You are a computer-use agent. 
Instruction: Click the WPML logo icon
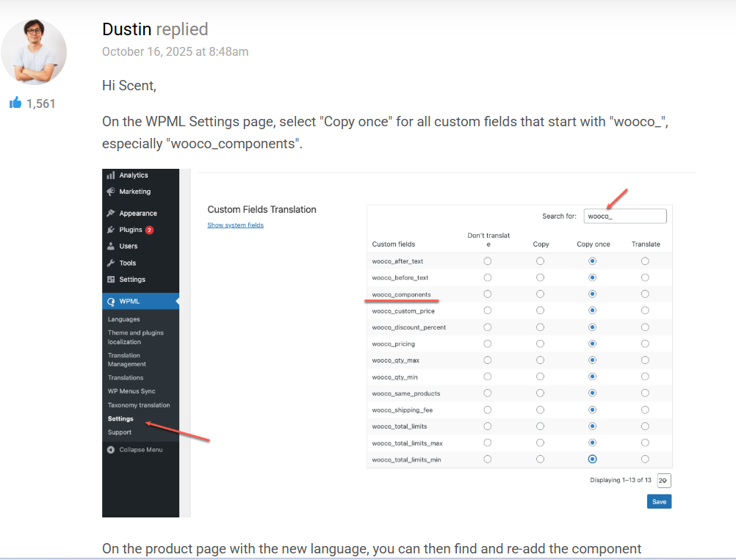pyautogui.click(x=111, y=302)
